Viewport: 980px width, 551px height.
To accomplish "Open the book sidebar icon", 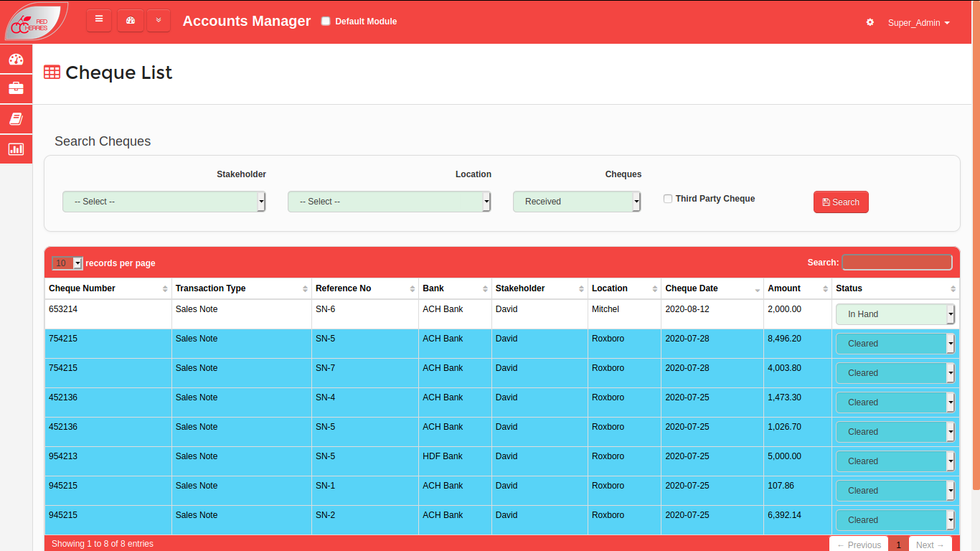I will point(16,118).
